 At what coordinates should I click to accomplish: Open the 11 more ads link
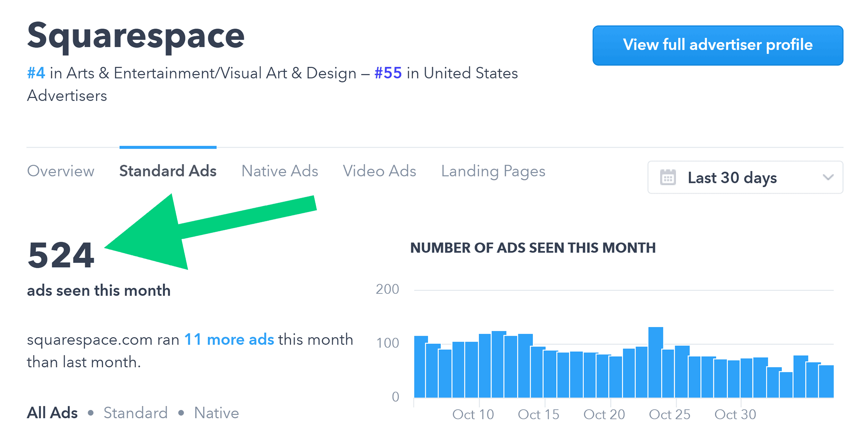pos(229,339)
